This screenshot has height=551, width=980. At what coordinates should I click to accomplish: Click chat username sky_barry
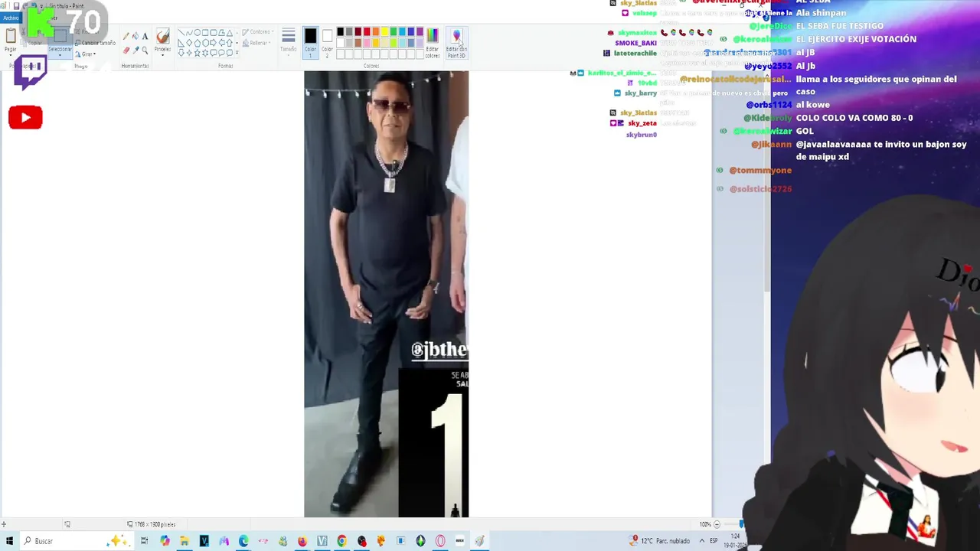(641, 93)
